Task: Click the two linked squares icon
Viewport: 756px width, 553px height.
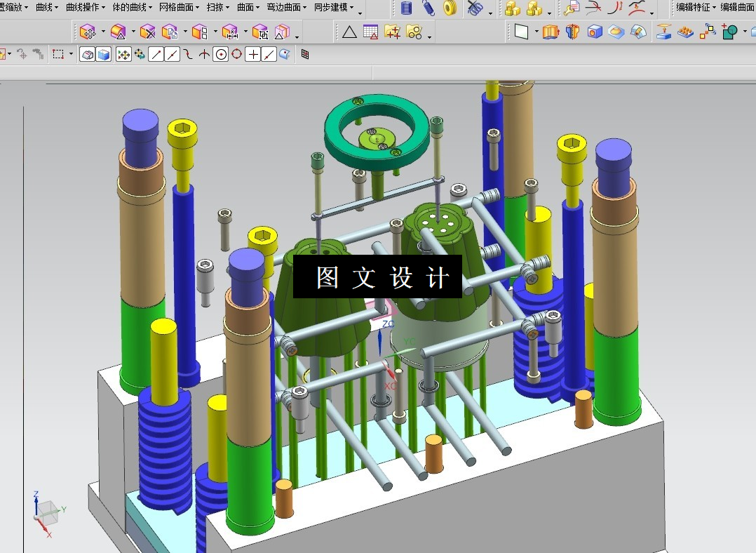Action: pyautogui.click(x=708, y=32)
